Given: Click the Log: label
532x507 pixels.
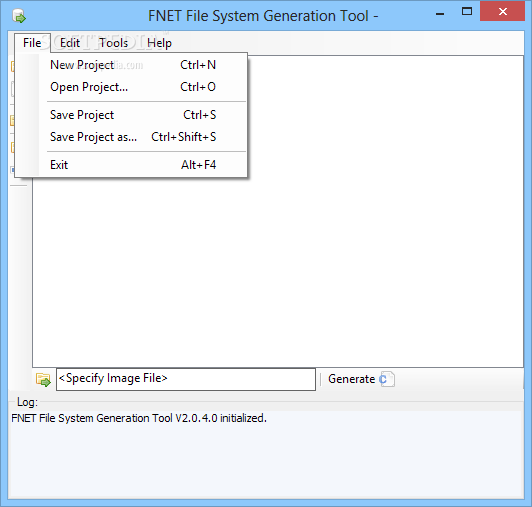Looking at the screenshot, I should coord(27,402).
